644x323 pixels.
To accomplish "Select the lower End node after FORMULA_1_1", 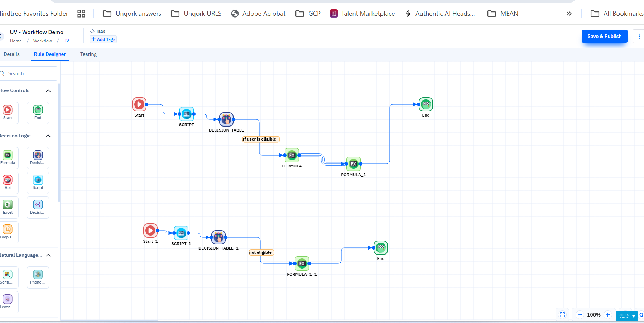I will (381, 248).
